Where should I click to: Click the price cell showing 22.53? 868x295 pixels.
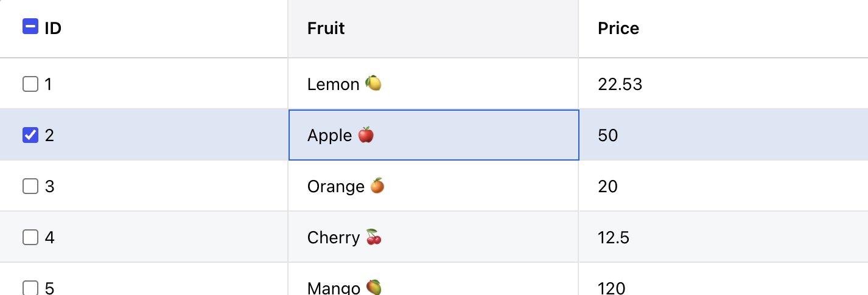coord(620,84)
